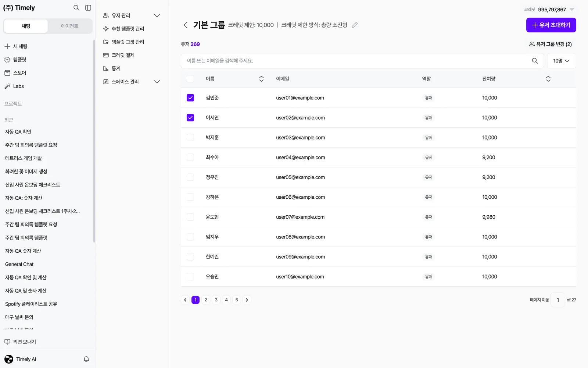Viewport: 588px width, 368px height.
Task: Check the checkbox for 최수아
Action: [x=190, y=158]
